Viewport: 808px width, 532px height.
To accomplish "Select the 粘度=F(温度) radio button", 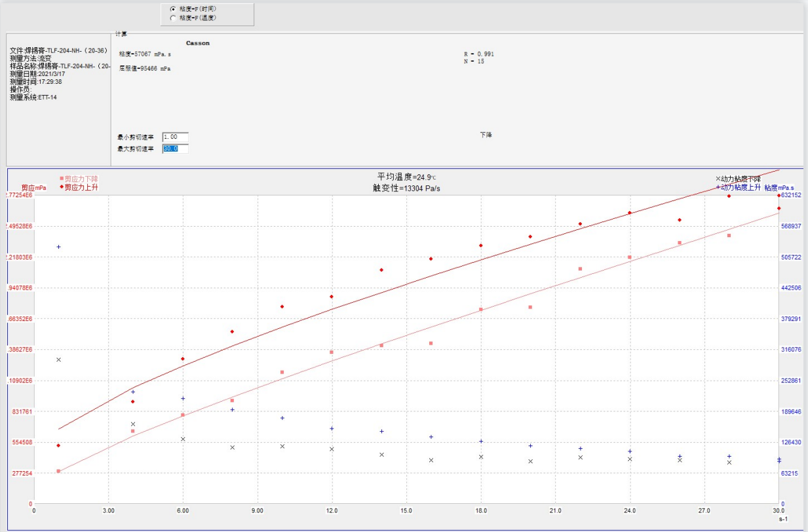I will pos(173,18).
